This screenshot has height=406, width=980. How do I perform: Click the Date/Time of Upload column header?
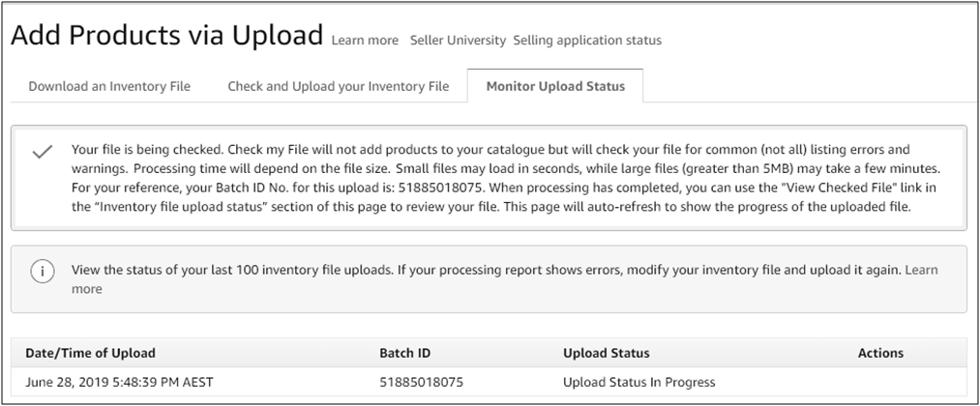coord(92,353)
